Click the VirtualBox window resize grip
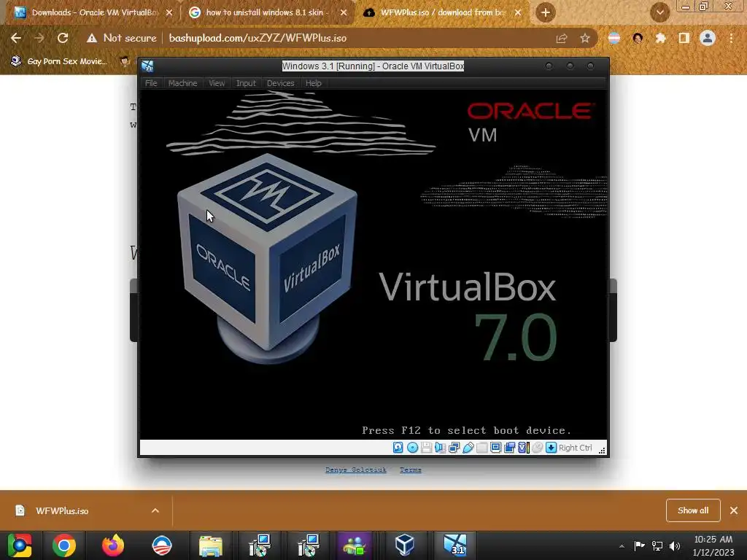The image size is (747, 560). click(x=602, y=451)
